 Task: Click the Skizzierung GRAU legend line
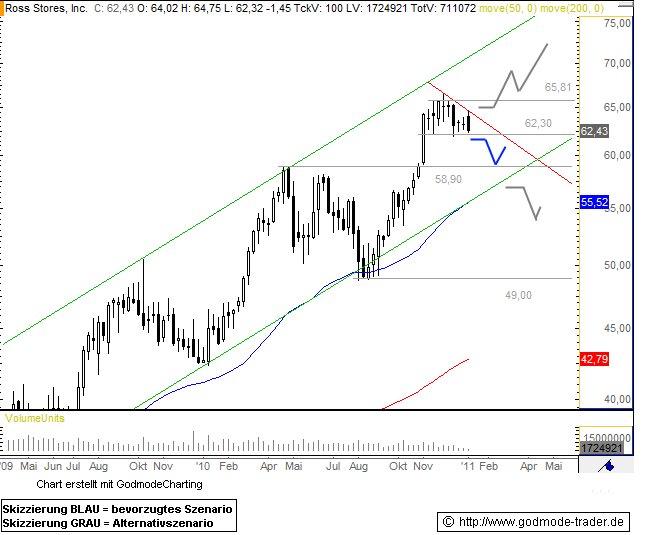point(108,523)
